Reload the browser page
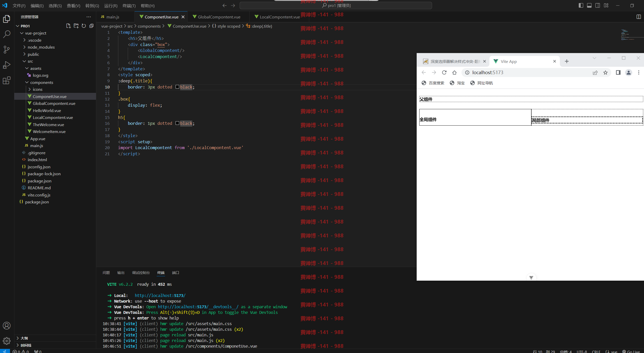Screen dimensions: 644x353 (444, 72)
